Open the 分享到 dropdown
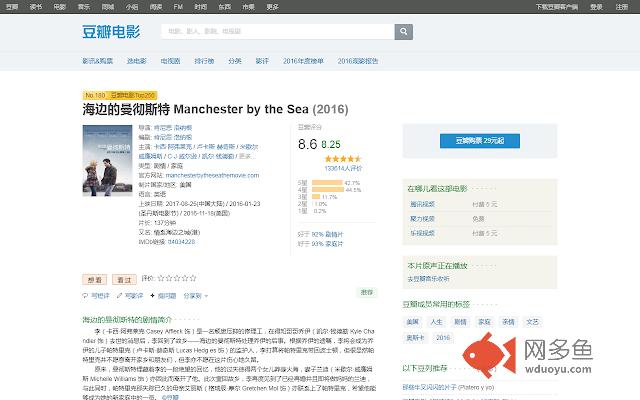640x400 pixels. coord(193,296)
